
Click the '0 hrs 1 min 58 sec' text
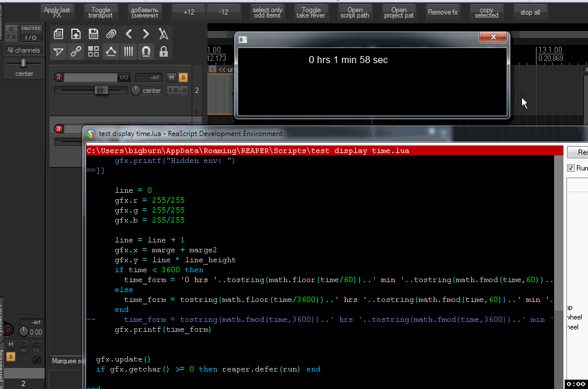tap(348, 60)
